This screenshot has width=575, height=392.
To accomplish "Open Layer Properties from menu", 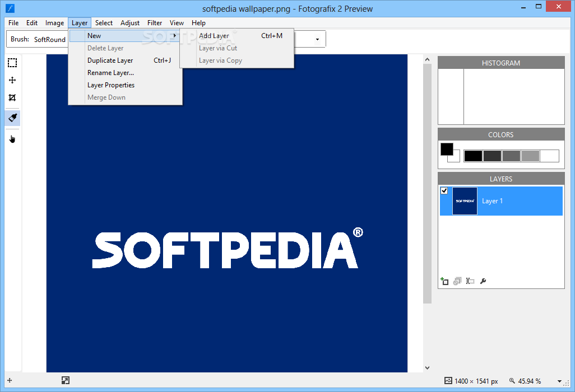I will tap(125, 85).
